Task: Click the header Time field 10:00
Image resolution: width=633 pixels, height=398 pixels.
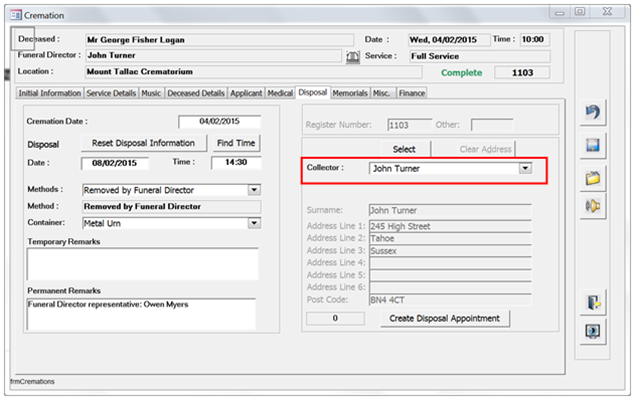Action: pyautogui.click(x=534, y=39)
